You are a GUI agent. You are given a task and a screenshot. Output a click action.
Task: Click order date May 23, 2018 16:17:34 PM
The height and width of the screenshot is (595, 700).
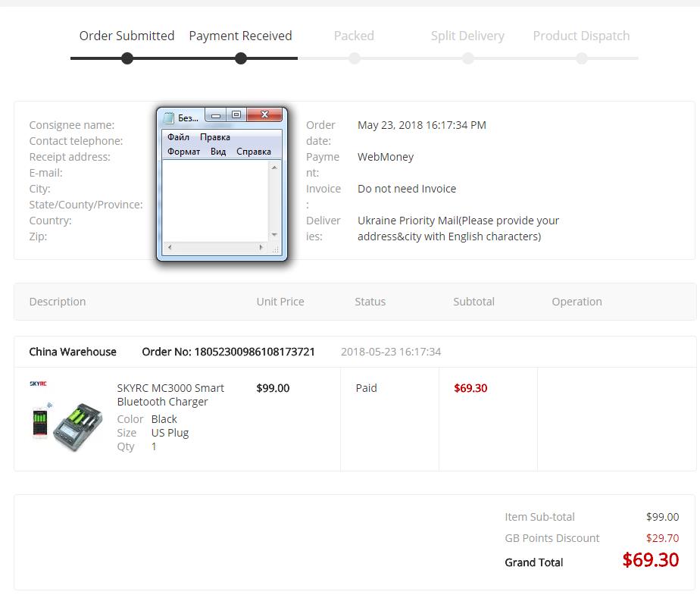[422, 125]
